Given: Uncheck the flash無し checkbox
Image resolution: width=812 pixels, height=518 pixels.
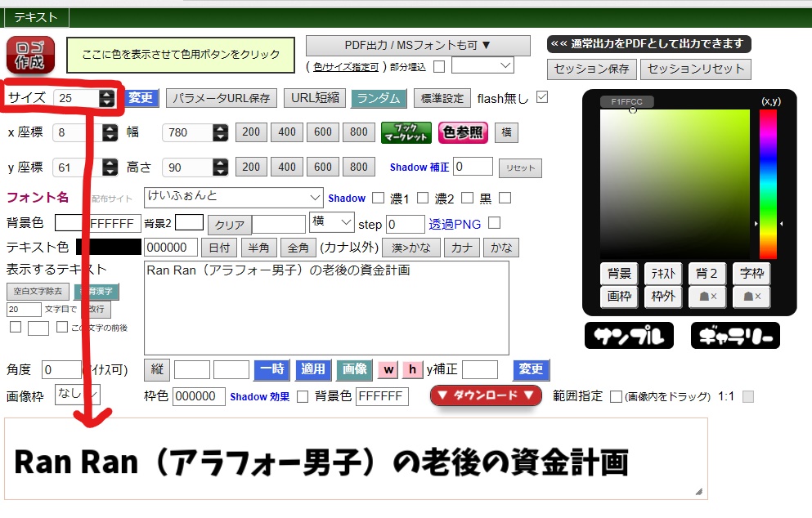Looking at the screenshot, I should (541, 97).
